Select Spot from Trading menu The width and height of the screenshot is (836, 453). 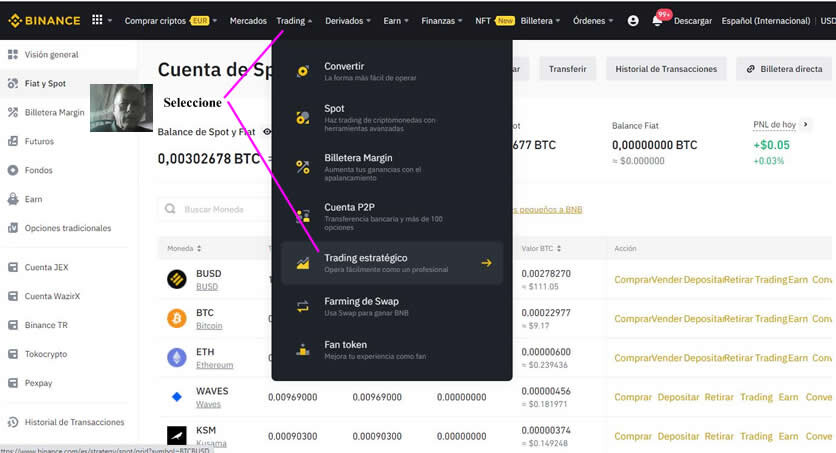392,118
